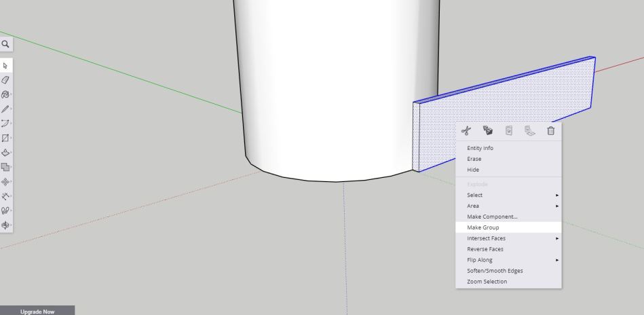The height and width of the screenshot is (315, 644).
Task: Select the Arc drawing tool
Action: (x=6, y=123)
